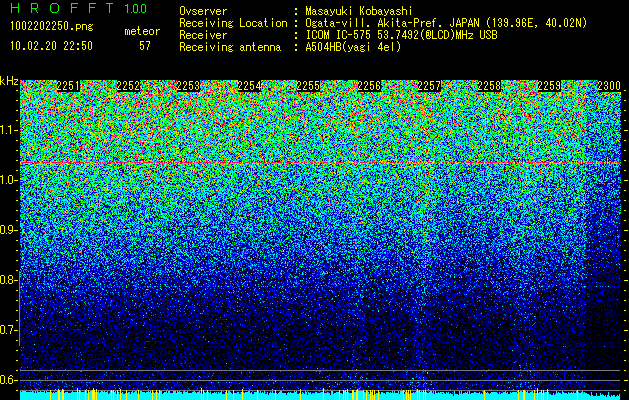Click the 0.8 kHz axis label

[x=9, y=280]
